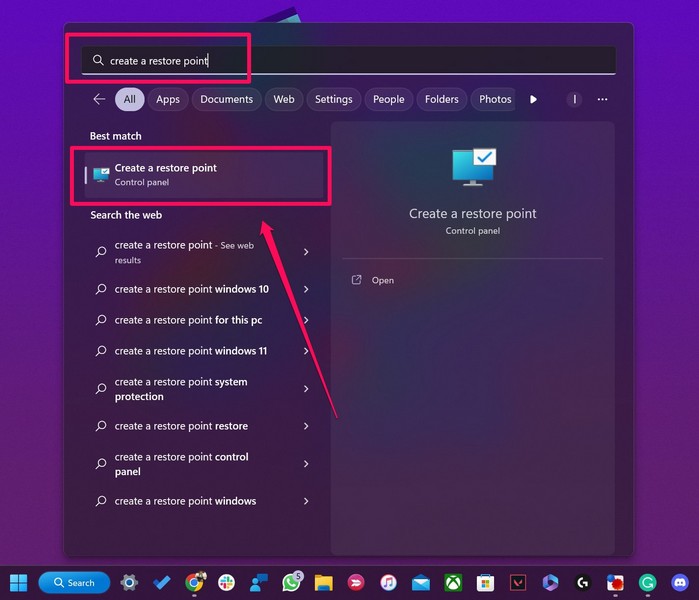Open the people chat app icon

(259, 583)
